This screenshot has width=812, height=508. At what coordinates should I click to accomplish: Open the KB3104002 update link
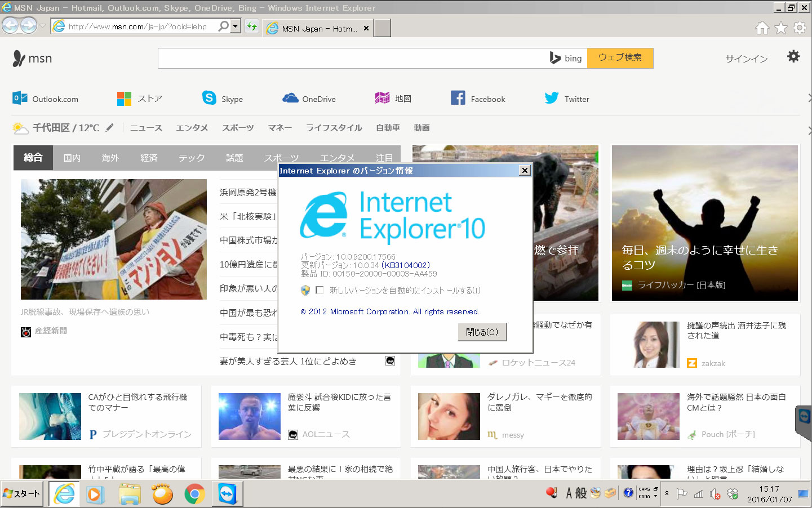[x=405, y=265]
